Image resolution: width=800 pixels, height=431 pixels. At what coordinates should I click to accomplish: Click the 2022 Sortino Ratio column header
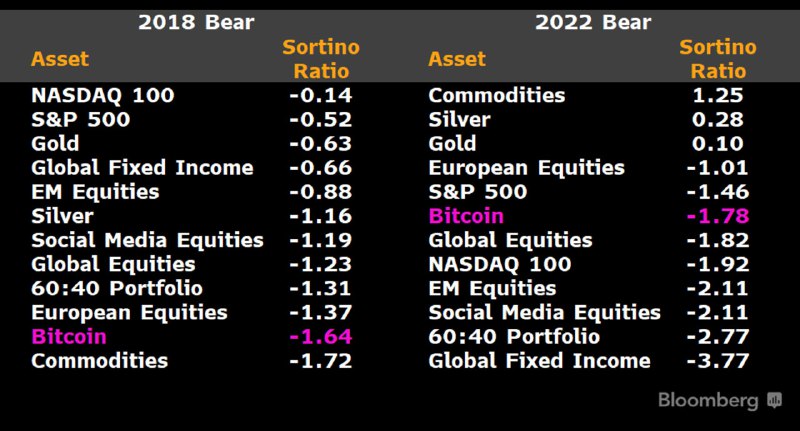[718, 59]
